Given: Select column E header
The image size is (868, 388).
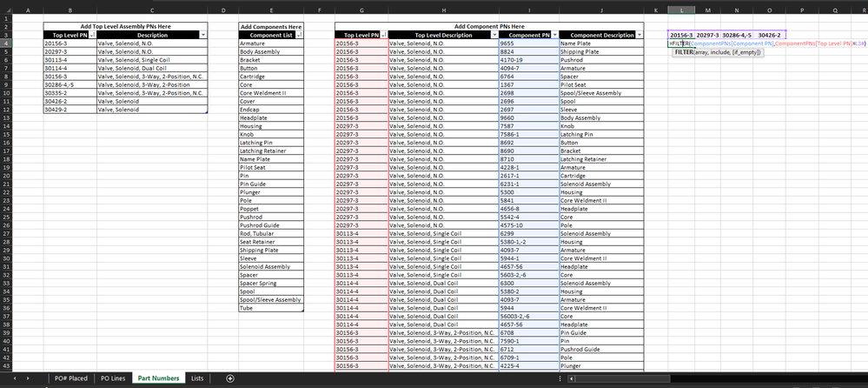Looking at the screenshot, I should [271, 10].
